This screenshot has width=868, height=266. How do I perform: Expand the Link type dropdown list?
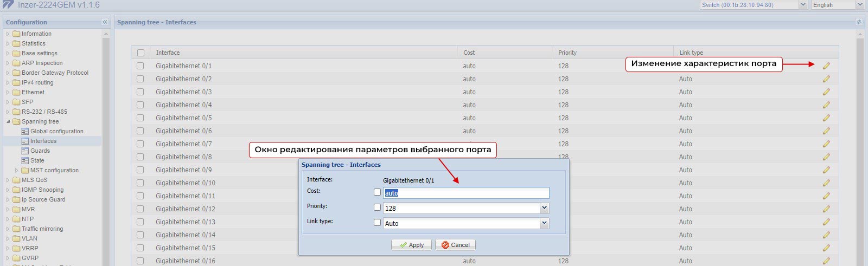point(544,223)
